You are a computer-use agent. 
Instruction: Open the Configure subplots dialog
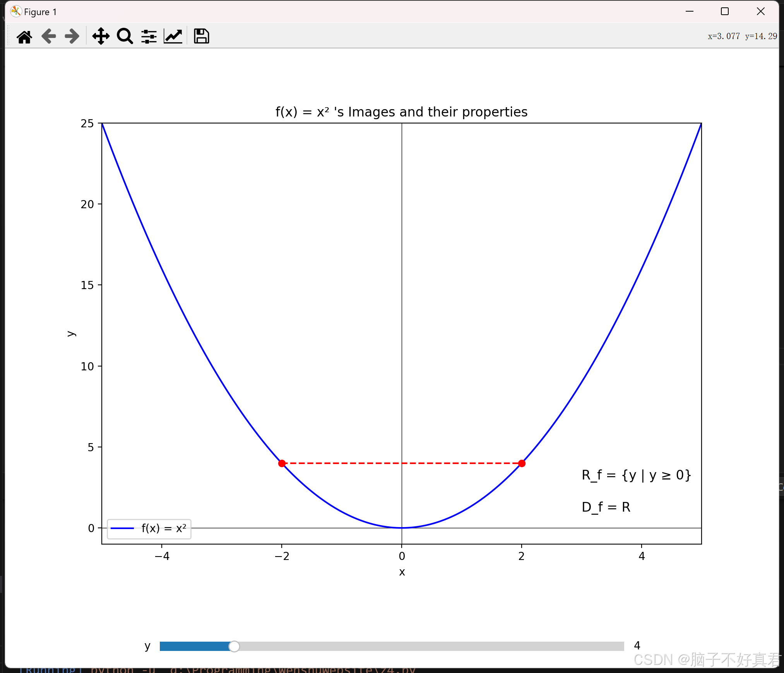149,36
